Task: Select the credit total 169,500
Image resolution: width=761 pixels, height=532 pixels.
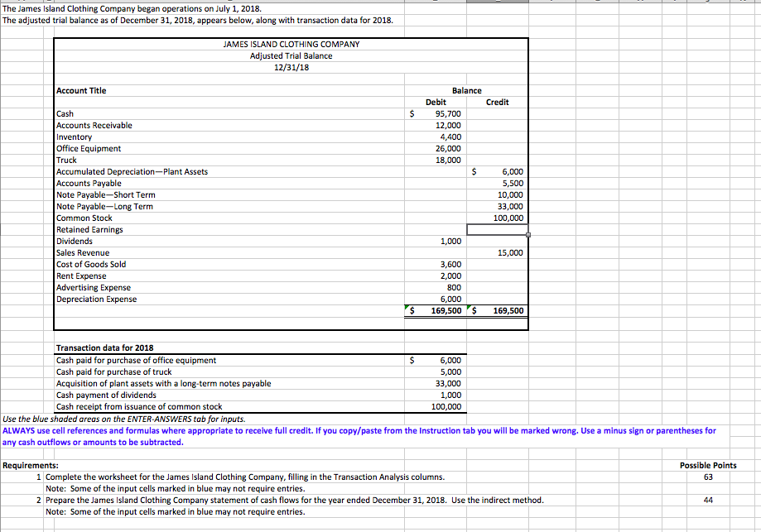Action: point(508,311)
